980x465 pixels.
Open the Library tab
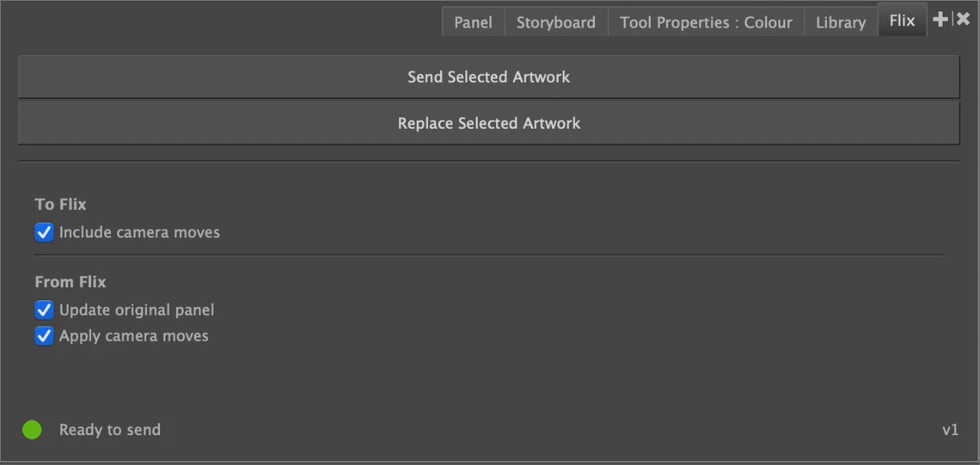[840, 22]
